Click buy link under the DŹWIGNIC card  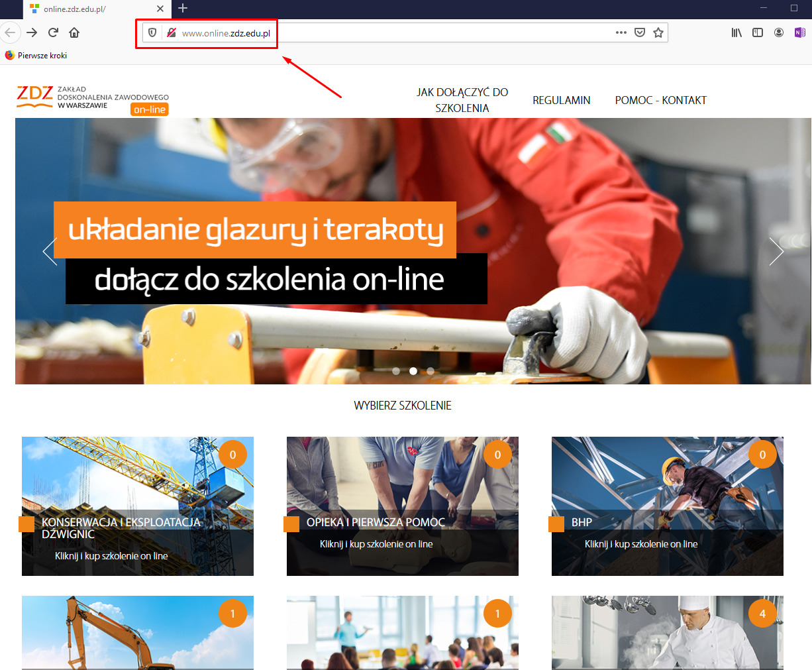coord(111,556)
